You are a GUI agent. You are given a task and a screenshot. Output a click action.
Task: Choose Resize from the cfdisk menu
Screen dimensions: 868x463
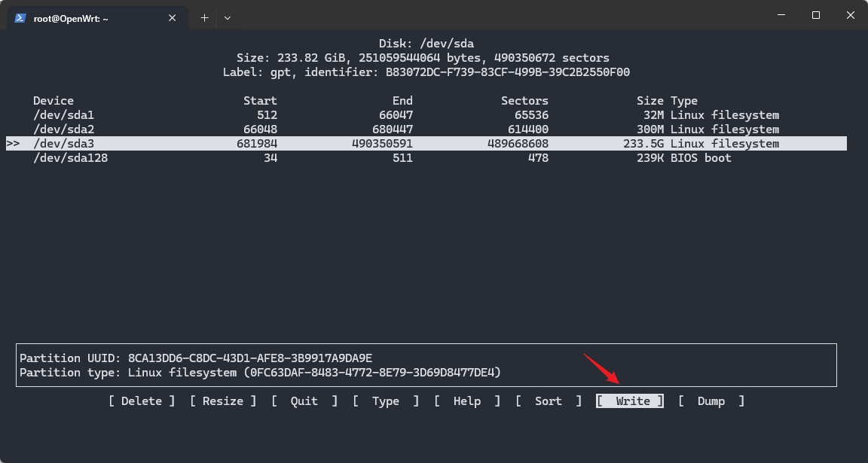pos(222,401)
